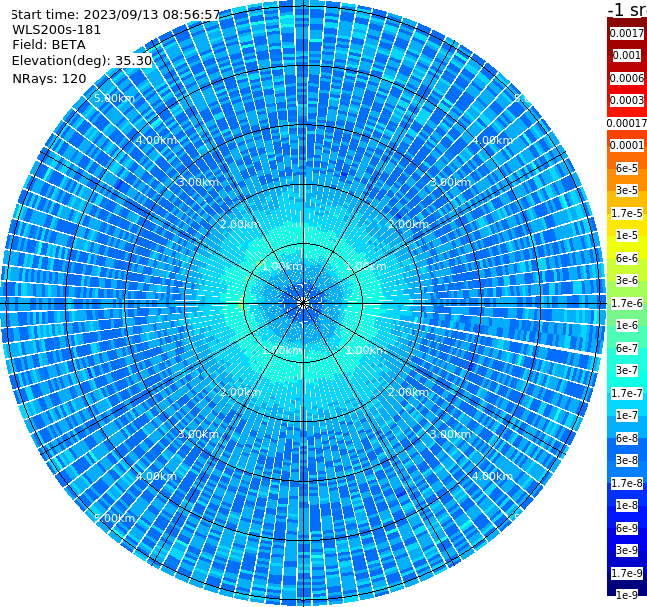Click the NRays: 120 label
Image resolution: width=647 pixels, height=607 pixels.
click(49, 78)
